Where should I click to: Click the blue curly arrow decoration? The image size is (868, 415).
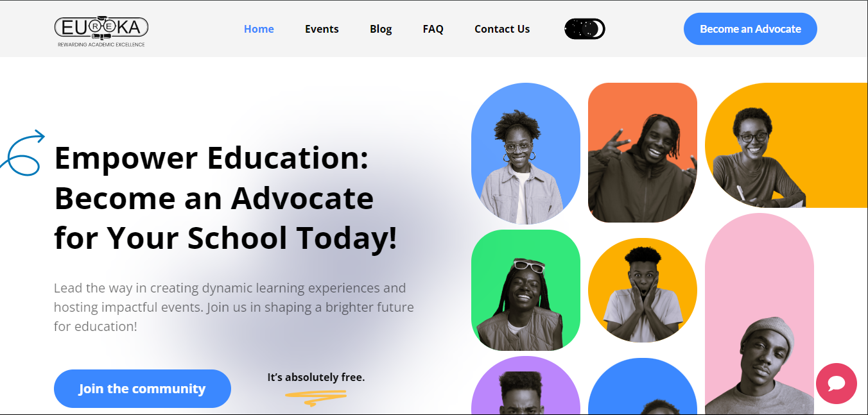pos(22,153)
